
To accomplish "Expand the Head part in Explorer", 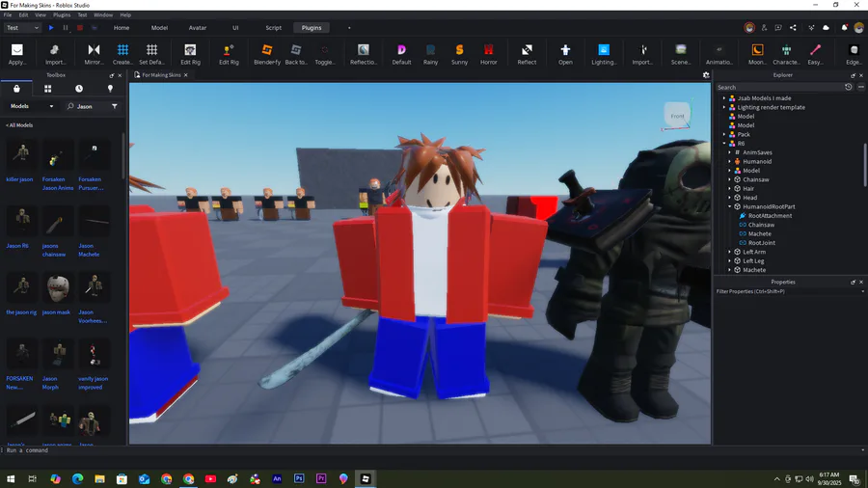I will (x=730, y=198).
